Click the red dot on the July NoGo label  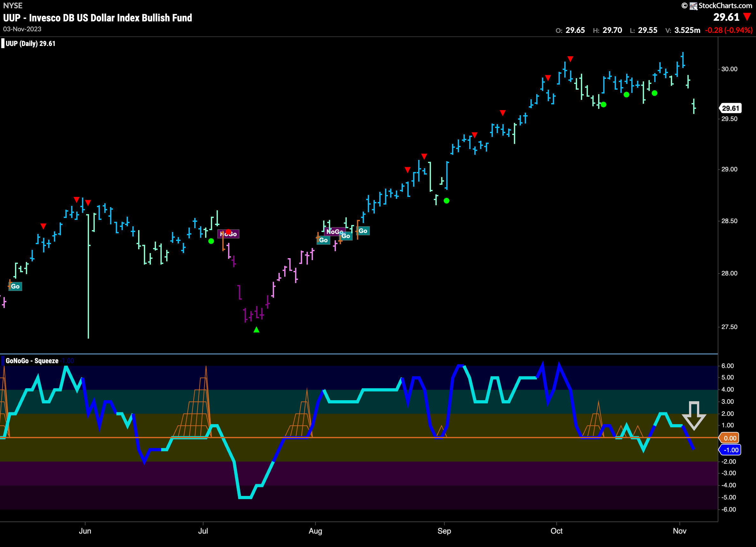[228, 232]
